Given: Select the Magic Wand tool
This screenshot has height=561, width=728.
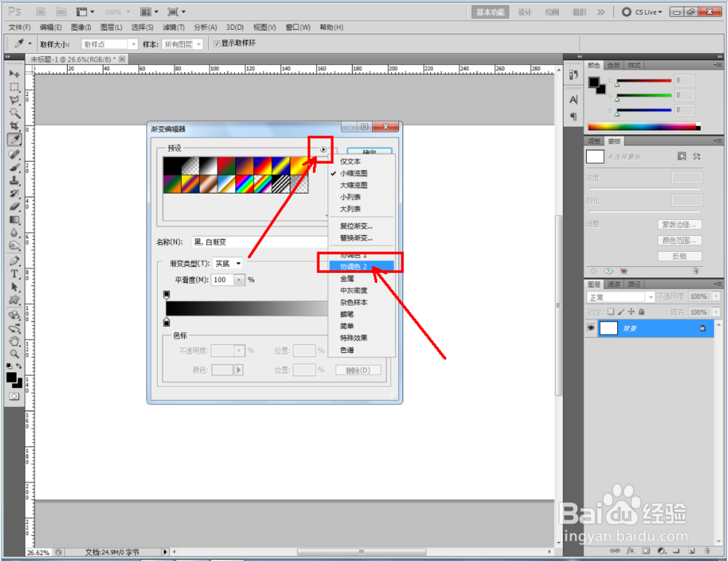Looking at the screenshot, I should point(15,113).
